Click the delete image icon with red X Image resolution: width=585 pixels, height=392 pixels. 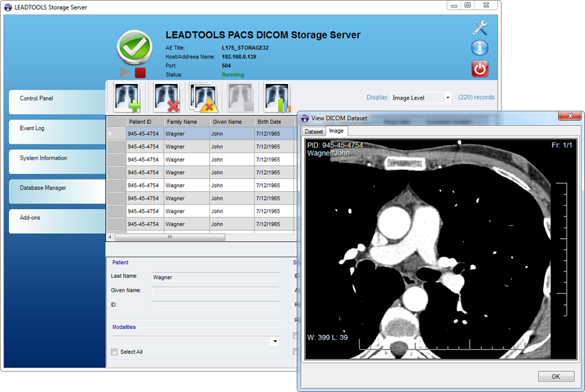pos(166,98)
